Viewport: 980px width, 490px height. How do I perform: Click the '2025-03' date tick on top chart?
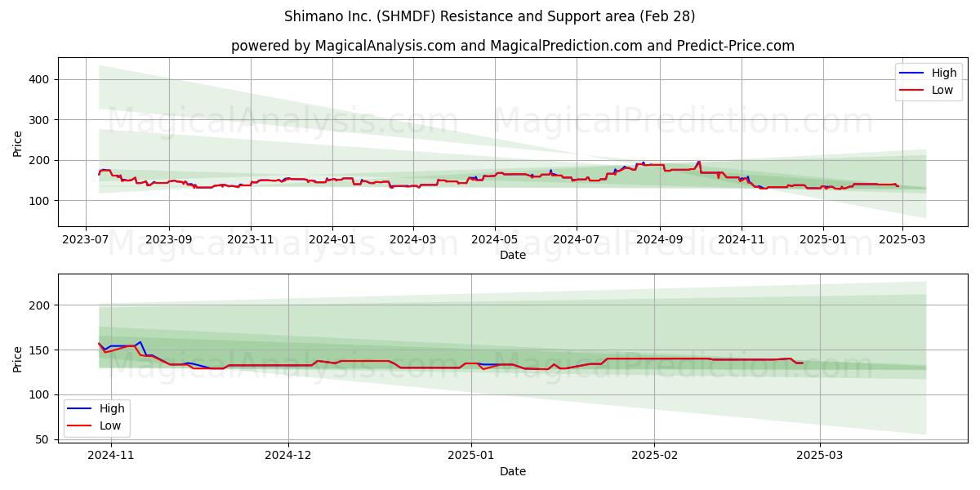coord(902,241)
